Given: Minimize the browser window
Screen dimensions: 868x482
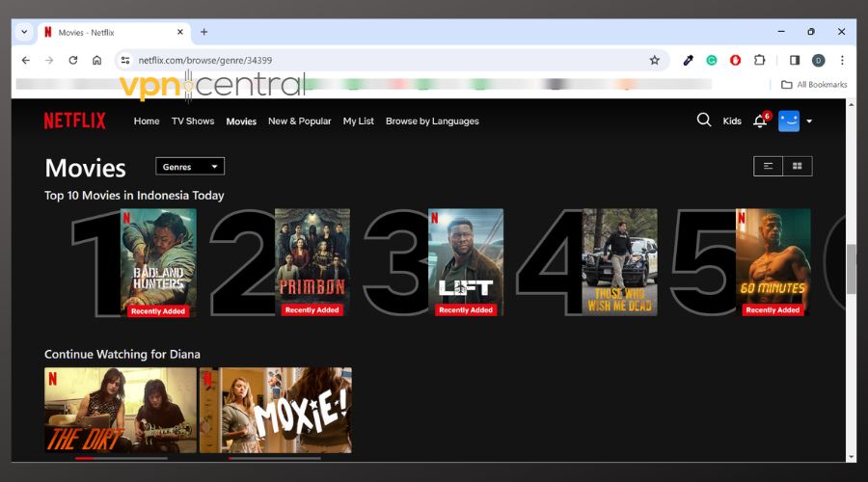Looking at the screenshot, I should (781, 32).
